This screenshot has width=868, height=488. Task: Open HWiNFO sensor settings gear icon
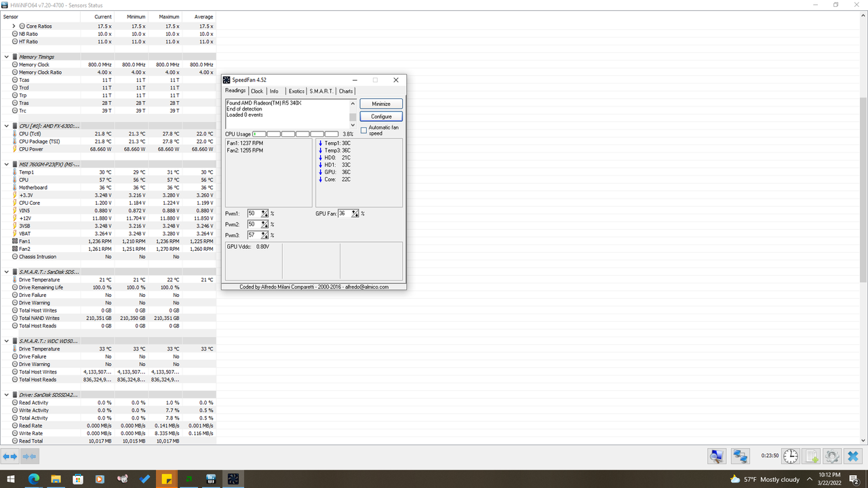832,457
